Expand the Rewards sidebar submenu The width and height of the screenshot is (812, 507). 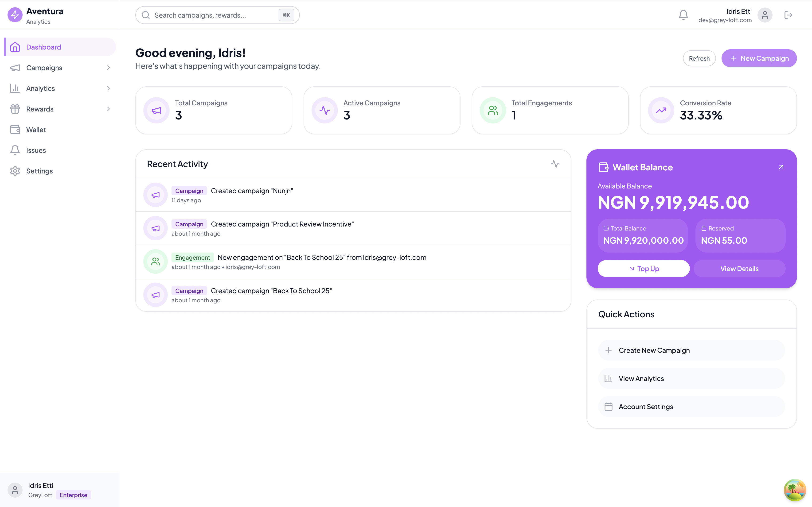(x=108, y=109)
